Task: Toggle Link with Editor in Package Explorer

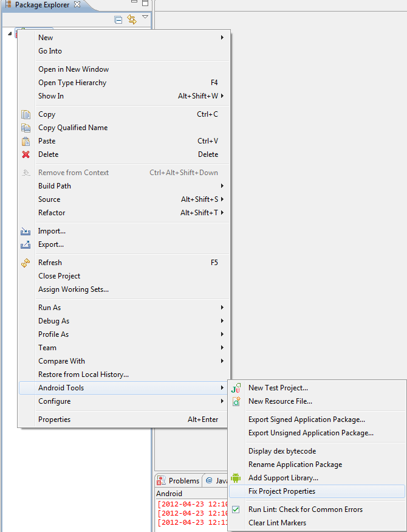Action: (132, 19)
